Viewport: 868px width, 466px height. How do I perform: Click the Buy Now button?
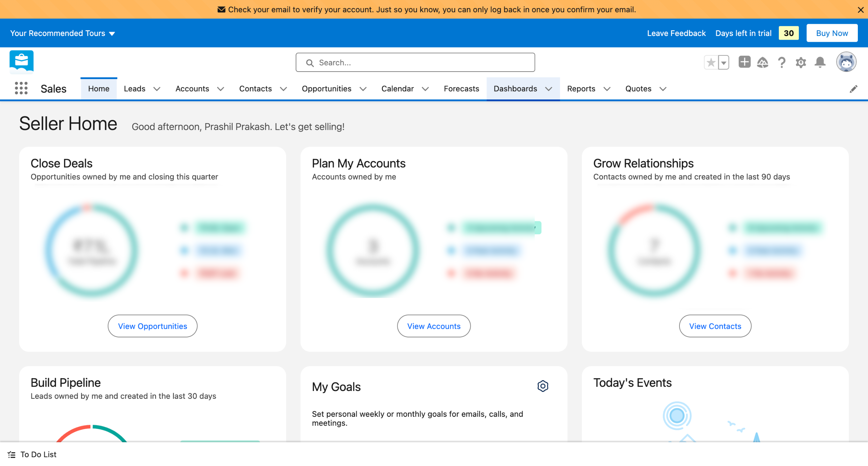(832, 33)
